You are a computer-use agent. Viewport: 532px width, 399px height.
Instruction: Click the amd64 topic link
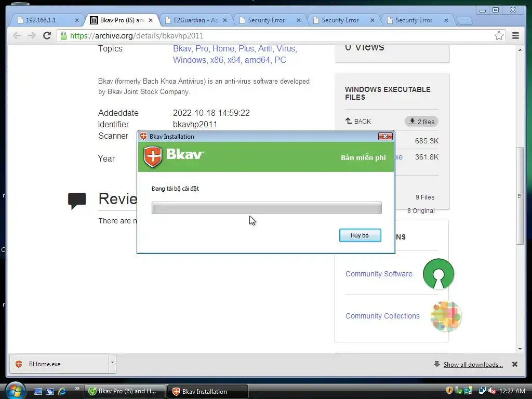pos(258,60)
